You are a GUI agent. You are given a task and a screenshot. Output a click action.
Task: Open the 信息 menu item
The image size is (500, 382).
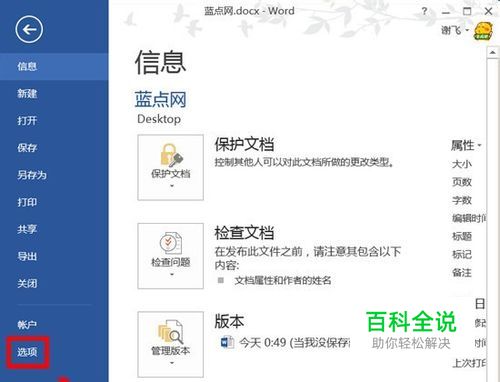coord(54,66)
